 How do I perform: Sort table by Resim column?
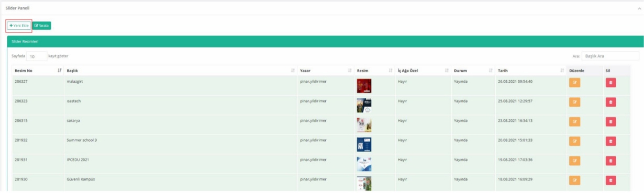374,70
